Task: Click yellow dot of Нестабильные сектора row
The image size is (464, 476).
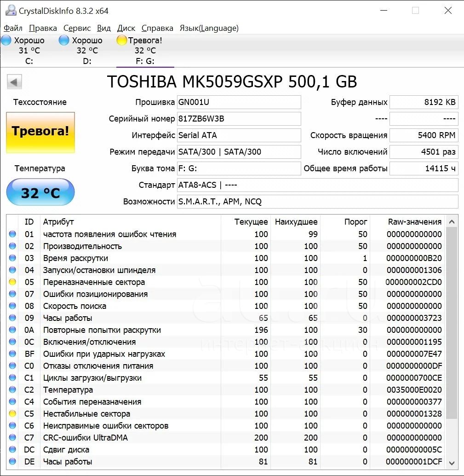Action: point(12,413)
